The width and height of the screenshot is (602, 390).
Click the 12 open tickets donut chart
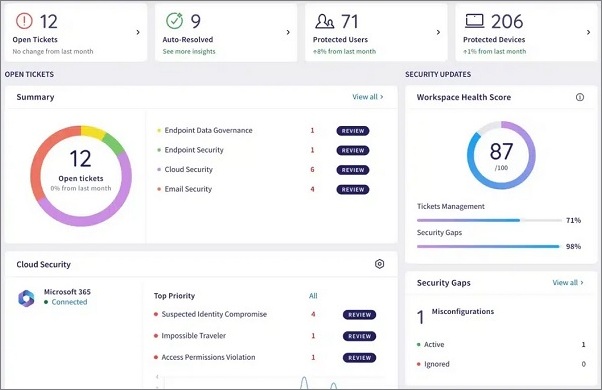[x=81, y=176]
